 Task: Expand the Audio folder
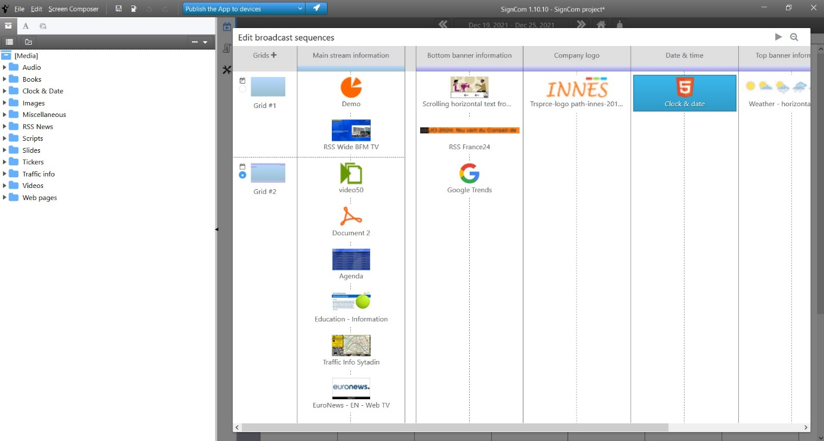pyautogui.click(x=5, y=67)
